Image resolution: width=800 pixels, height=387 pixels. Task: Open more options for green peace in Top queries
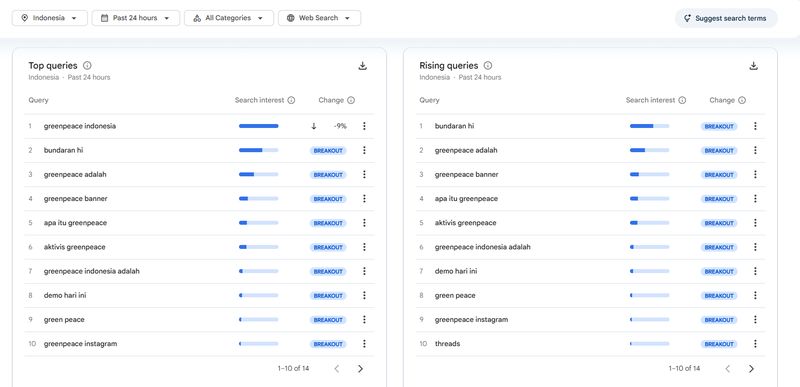tap(364, 320)
